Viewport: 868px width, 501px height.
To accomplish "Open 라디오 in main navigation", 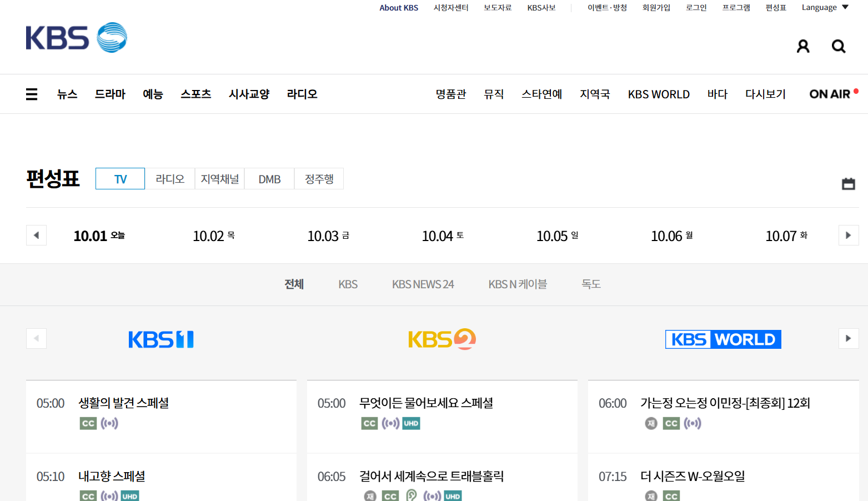I will click(302, 94).
